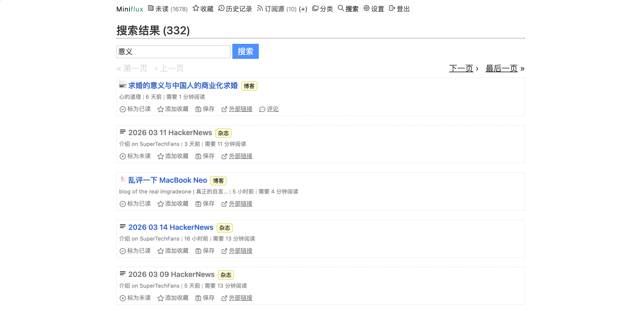This screenshot has width=644, height=311.
Task: Open article 2026 03 14 HackerNews
Action: 171,227
